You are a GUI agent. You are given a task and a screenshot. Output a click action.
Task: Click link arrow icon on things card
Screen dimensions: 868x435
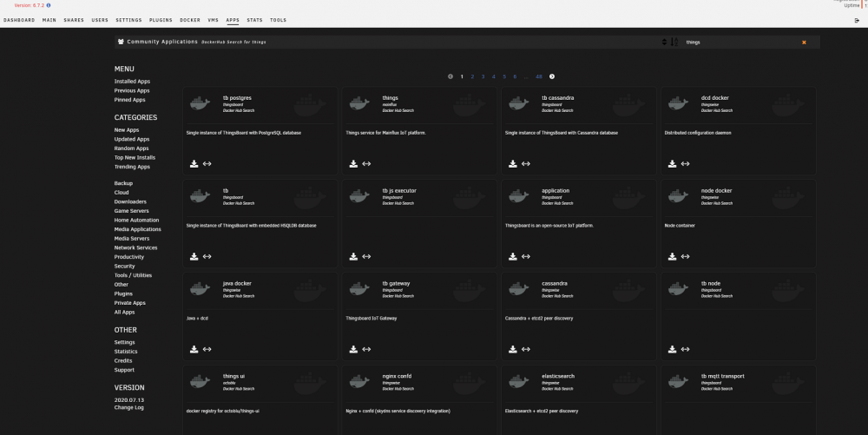(366, 164)
